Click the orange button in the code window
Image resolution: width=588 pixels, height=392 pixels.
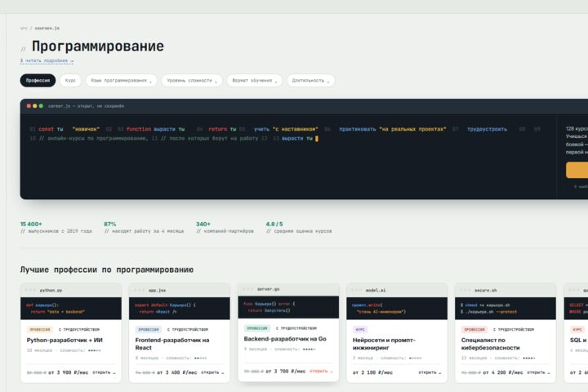point(577,170)
